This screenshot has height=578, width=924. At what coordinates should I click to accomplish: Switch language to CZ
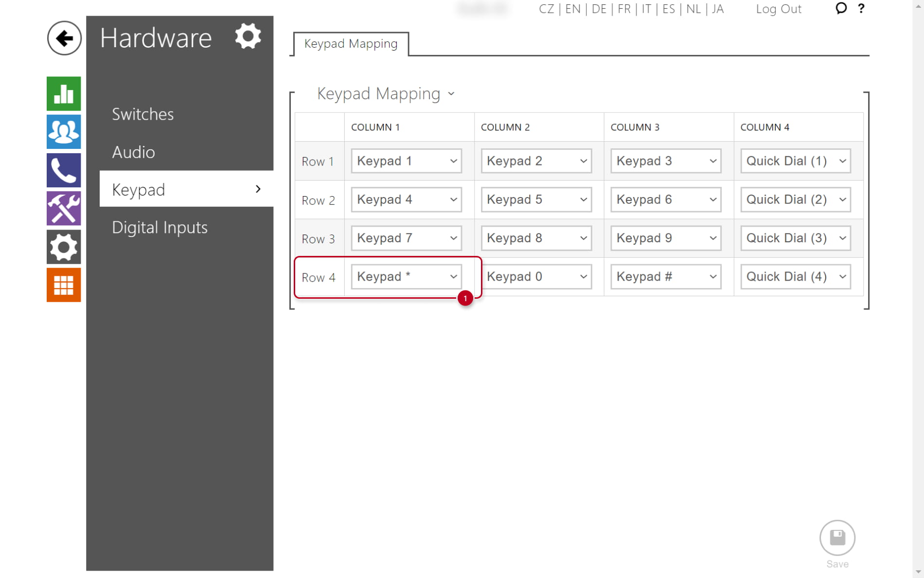[x=546, y=9]
